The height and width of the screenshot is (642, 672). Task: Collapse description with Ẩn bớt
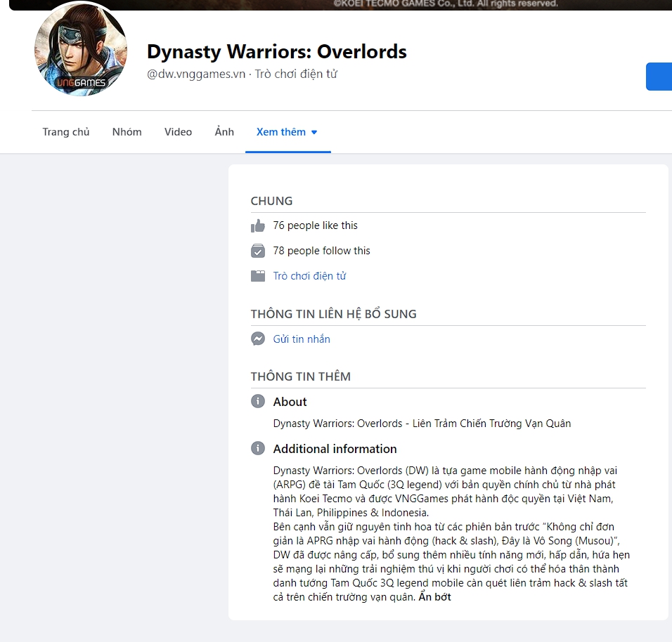[x=434, y=597]
